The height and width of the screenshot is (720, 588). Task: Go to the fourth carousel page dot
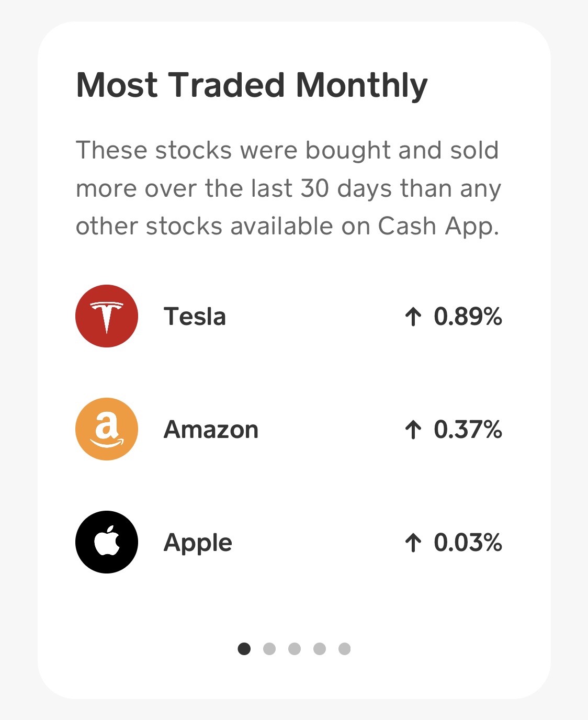point(320,649)
